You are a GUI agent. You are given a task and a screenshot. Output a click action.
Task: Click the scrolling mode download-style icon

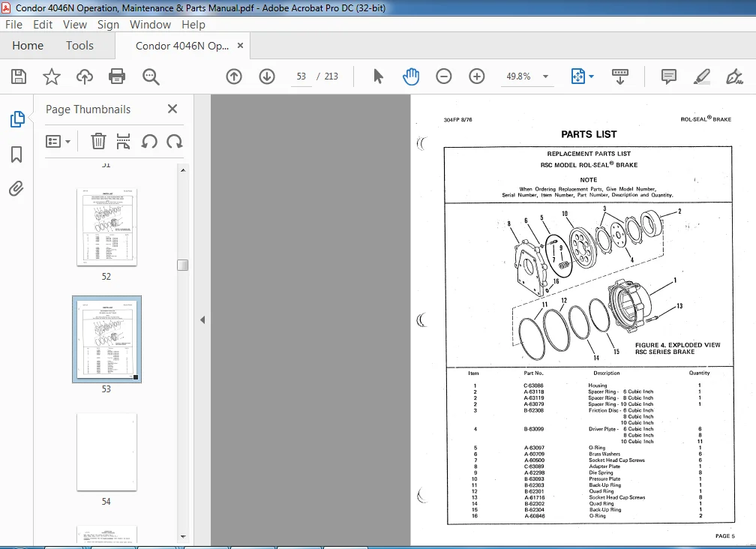point(620,76)
